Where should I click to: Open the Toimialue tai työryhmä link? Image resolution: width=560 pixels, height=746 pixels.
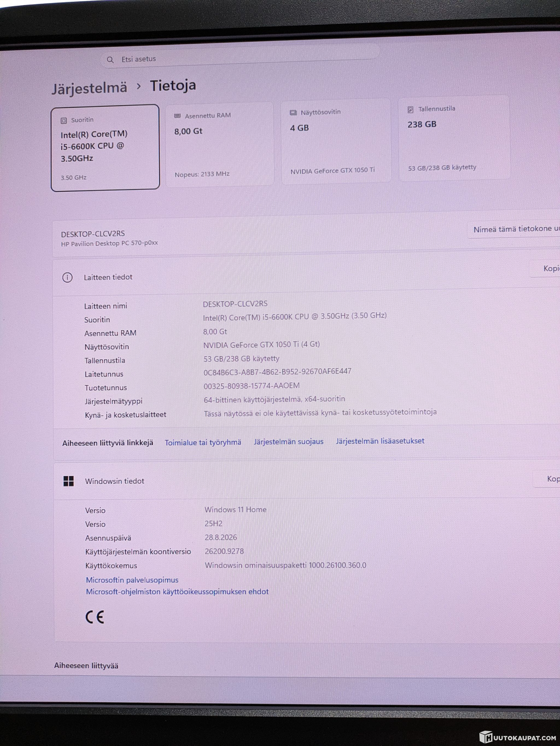(x=203, y=442)
